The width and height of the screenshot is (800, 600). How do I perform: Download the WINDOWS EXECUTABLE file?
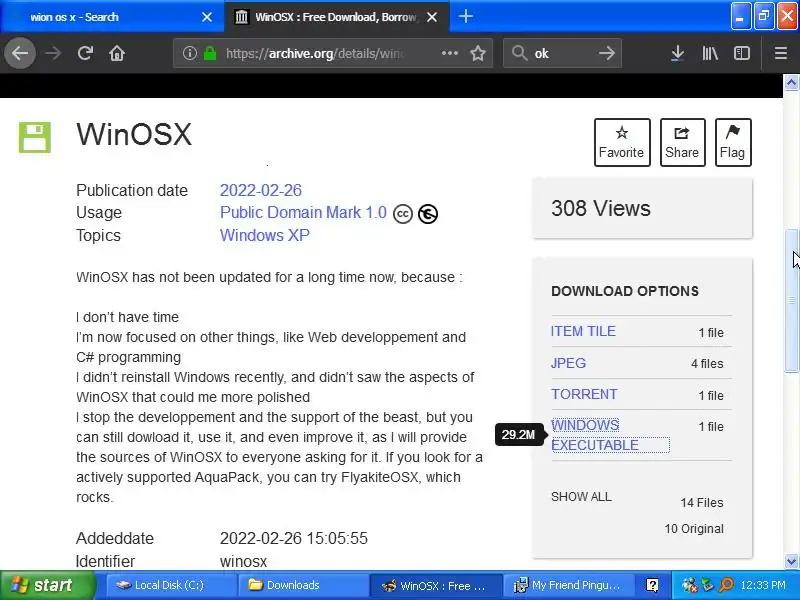coord(610,435)
